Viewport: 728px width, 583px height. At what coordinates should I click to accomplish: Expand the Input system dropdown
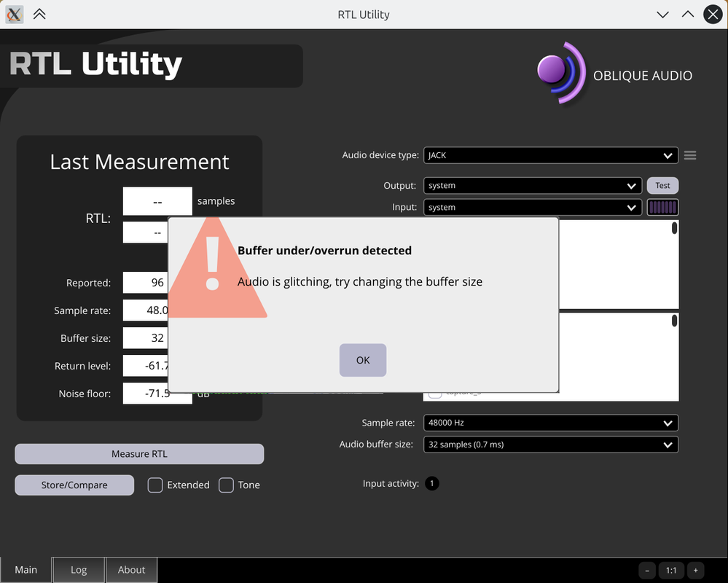(x=533, y=208)
